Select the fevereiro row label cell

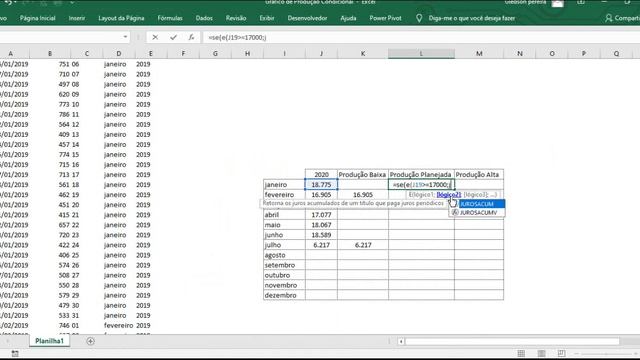[x=284, y=195]
